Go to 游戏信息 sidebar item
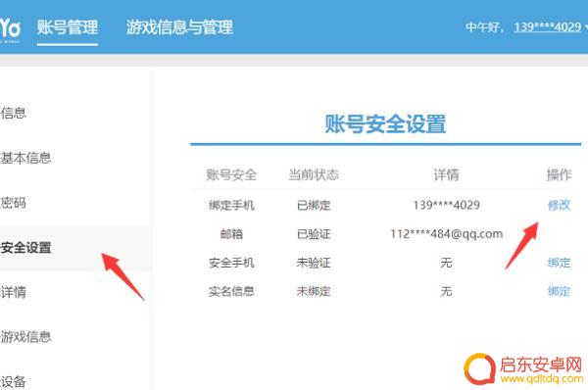This screenshot has height=390, width=588. 25,337
